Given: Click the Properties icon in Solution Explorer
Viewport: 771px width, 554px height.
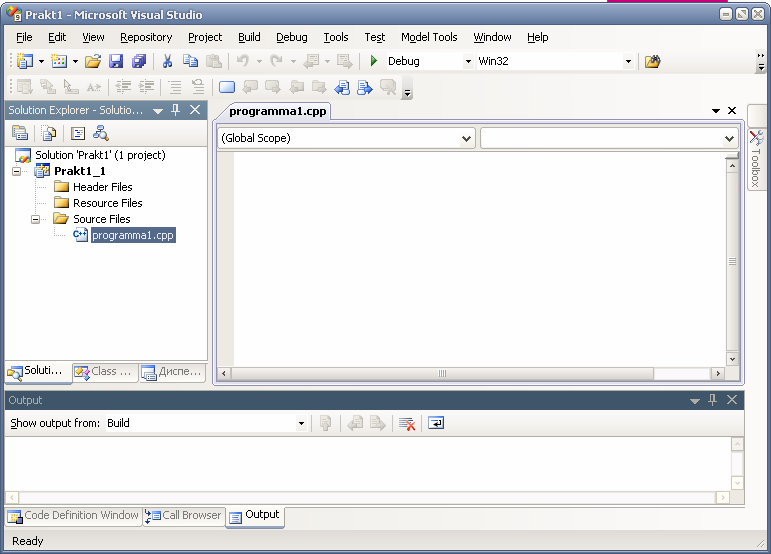Looking at the screenshot, I should coord(20,133).
